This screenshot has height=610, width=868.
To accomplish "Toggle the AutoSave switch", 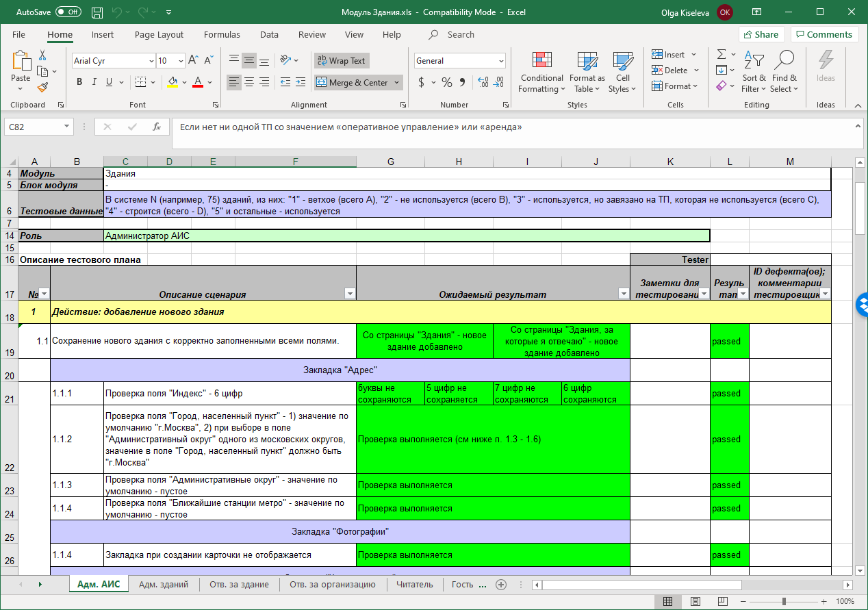I will click(x=68, y=12).
